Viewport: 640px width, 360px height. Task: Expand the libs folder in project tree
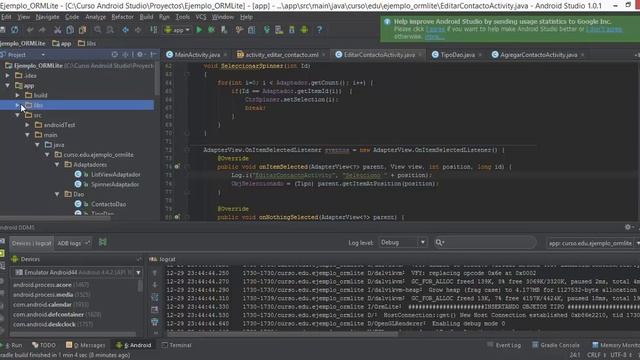(18, 105)
